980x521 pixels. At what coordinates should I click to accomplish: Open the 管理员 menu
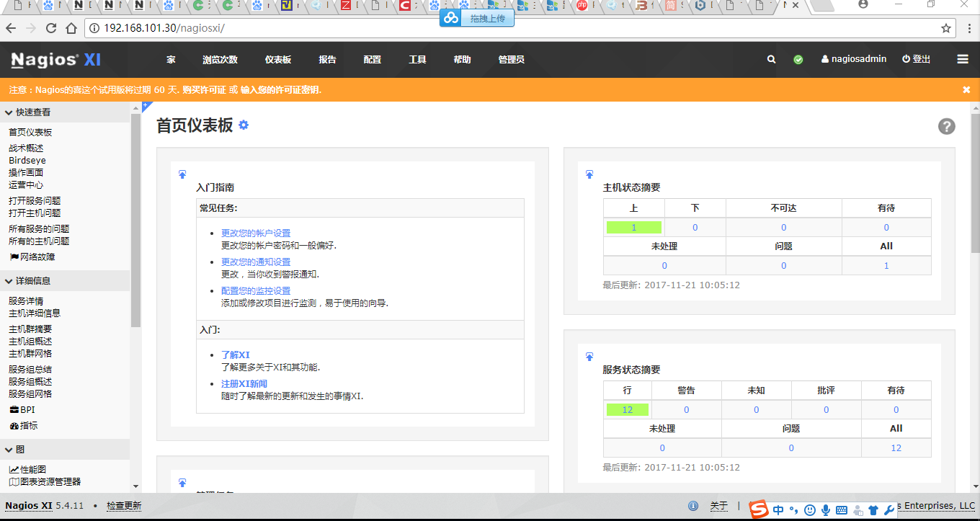(x=511, y=60)
